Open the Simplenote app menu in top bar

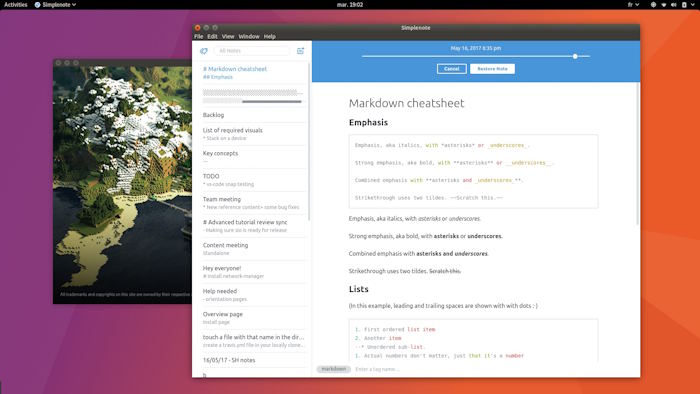[55, 4]
